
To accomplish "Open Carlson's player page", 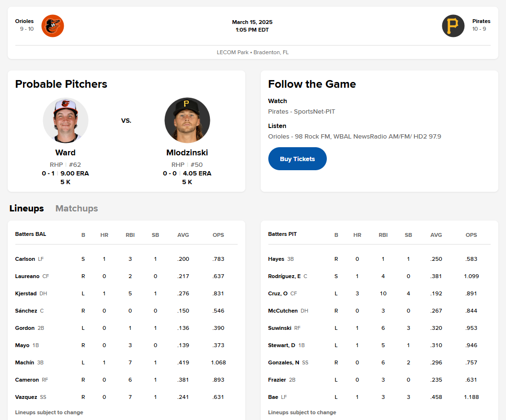I will point(25,259).
